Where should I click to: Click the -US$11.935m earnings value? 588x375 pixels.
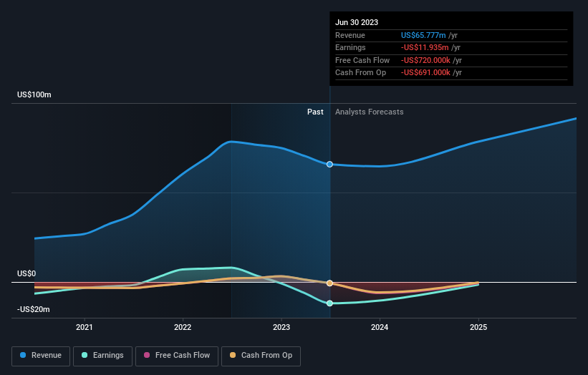(x=425, y=47)
